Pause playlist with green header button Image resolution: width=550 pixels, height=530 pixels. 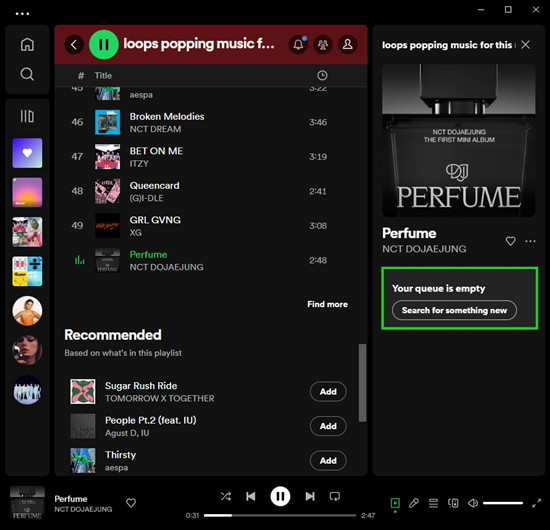click(103, 45)
